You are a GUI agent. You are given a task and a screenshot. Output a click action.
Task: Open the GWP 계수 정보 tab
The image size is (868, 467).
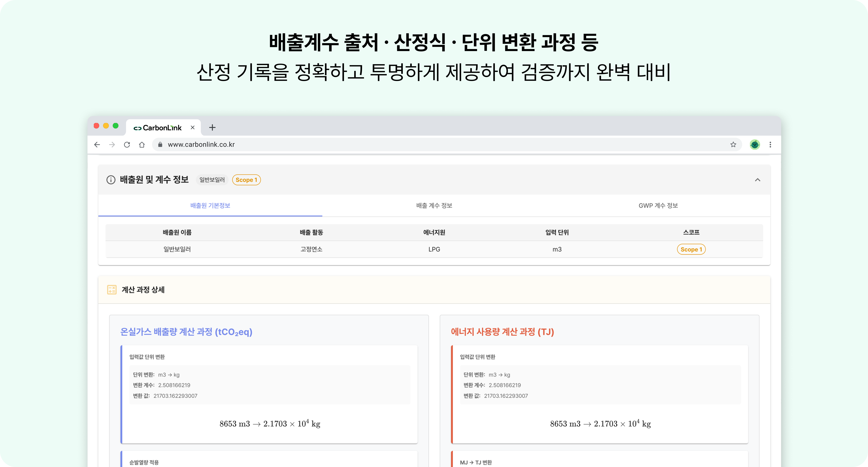658,205
